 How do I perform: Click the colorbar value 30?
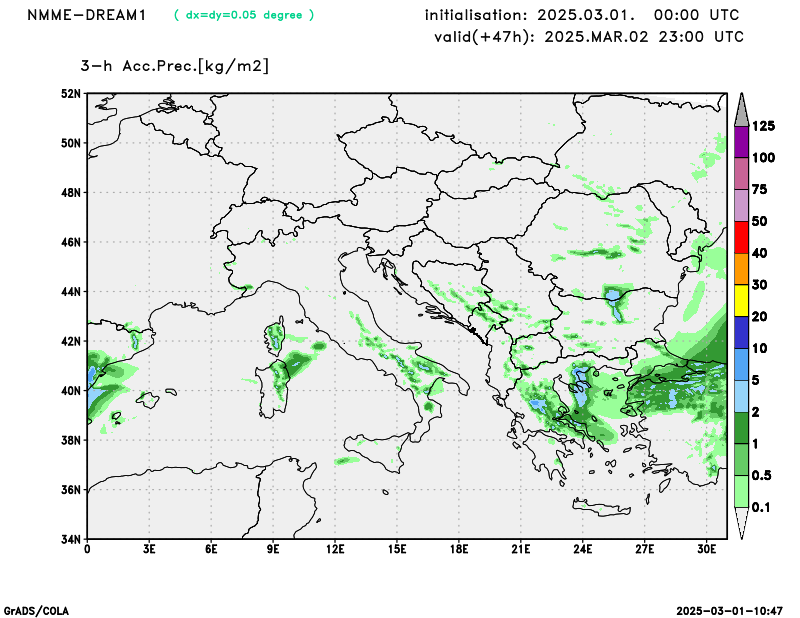pyautogui.click(x=760, y=285)
